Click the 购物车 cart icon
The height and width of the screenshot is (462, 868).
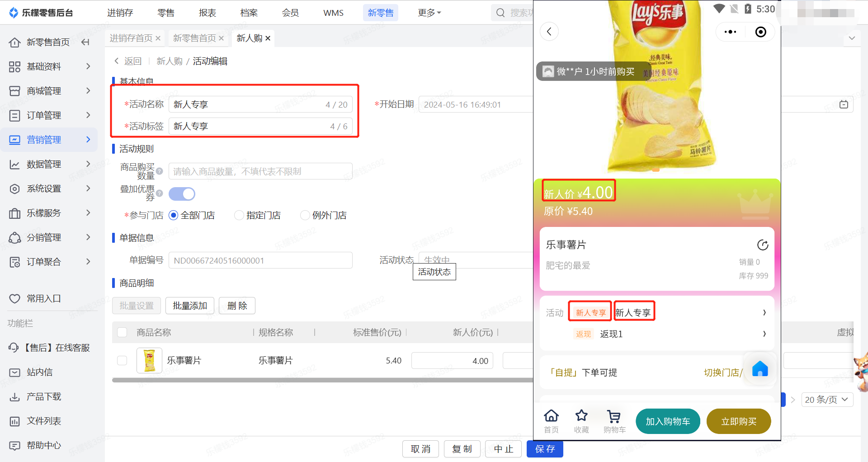614,416
